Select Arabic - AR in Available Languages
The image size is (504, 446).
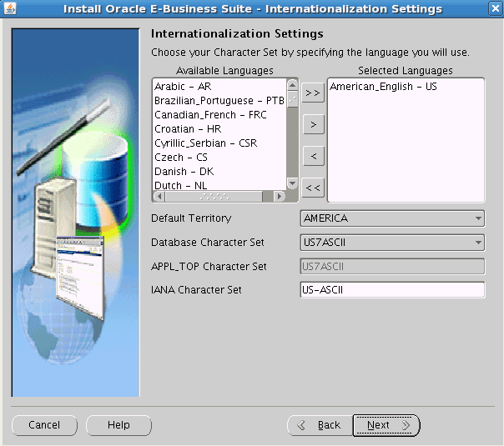(219, 87)
